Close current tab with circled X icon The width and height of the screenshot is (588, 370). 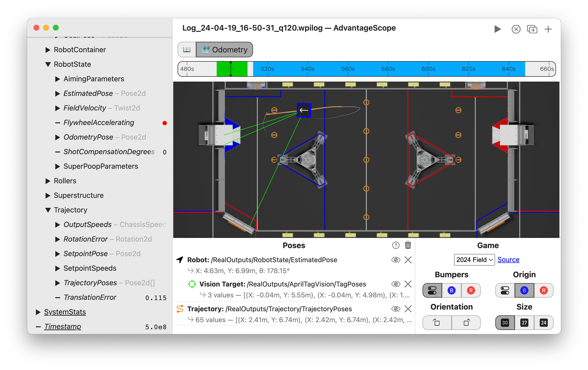[x=516, y=29]
